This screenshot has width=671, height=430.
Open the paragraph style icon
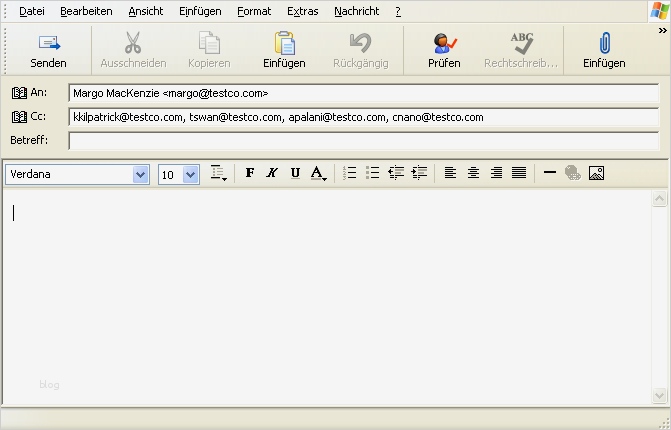[219, 173]
